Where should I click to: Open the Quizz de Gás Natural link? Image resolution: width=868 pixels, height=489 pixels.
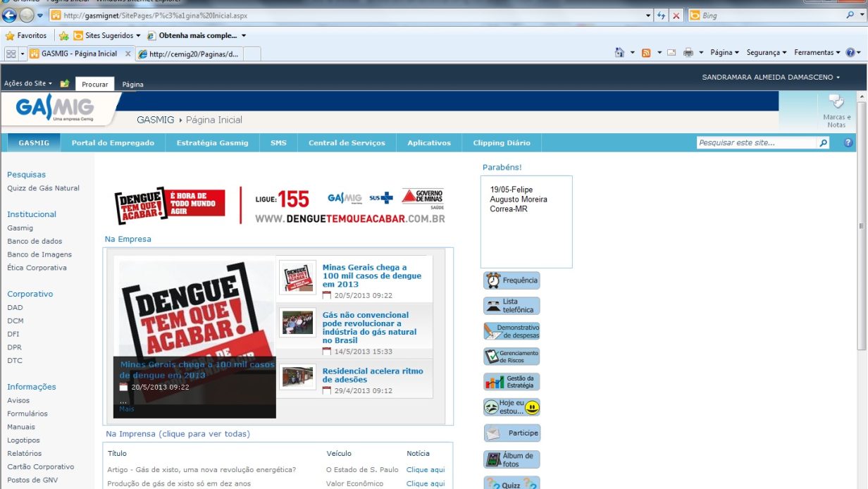pos(43,188)
